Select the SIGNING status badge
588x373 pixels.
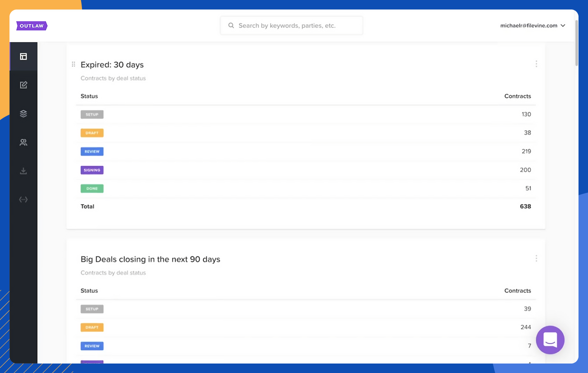(x=92, y=170)
